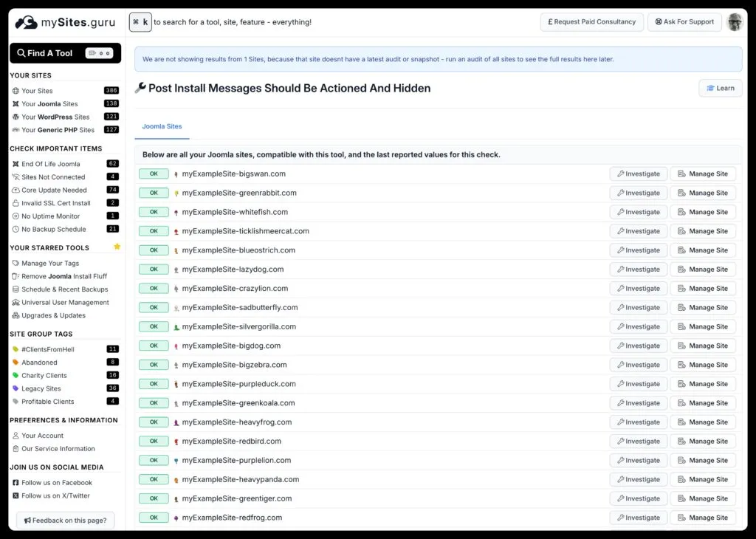Click the Universal User Management icon

[14, 302]
